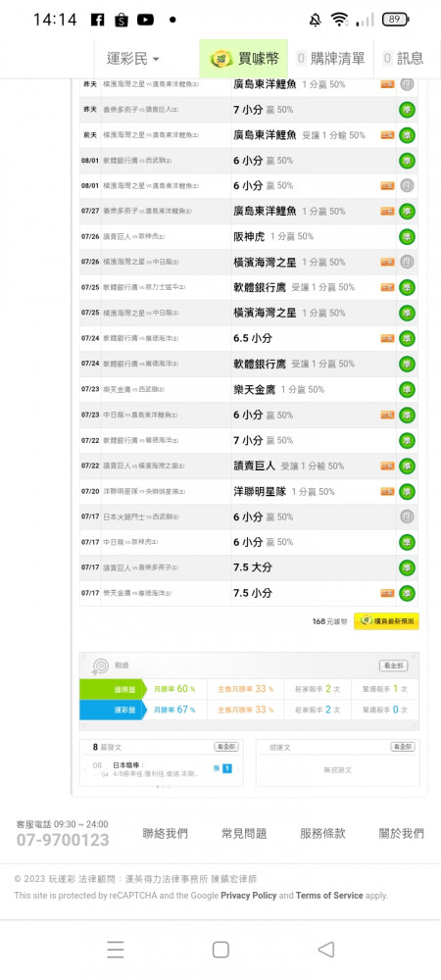The height and width of the screenshot is (980, 441).
Task: Click the yellow 購買最新預測 button
Action: (386, 621)
